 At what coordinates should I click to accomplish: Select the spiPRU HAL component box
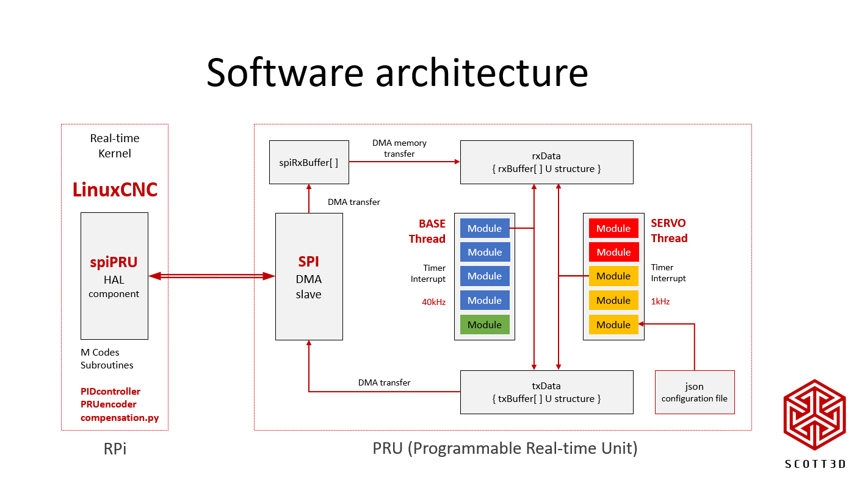114,276
